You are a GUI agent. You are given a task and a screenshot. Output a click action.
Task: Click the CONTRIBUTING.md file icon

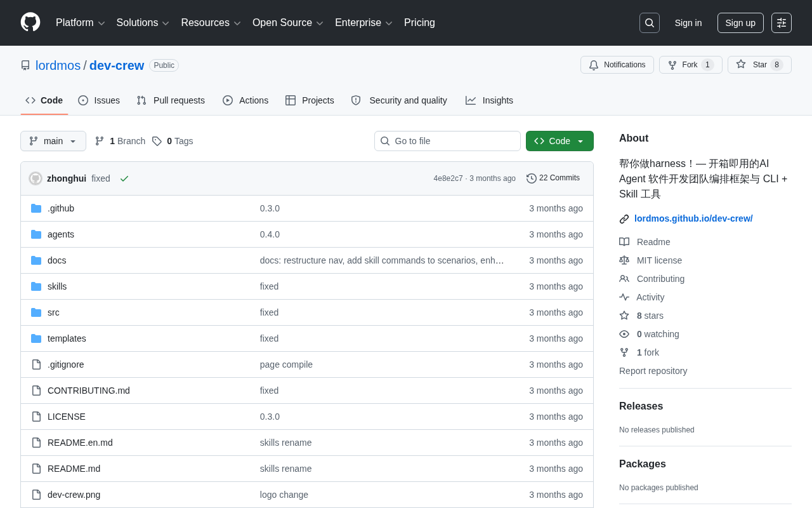click(x=36, y=391)
